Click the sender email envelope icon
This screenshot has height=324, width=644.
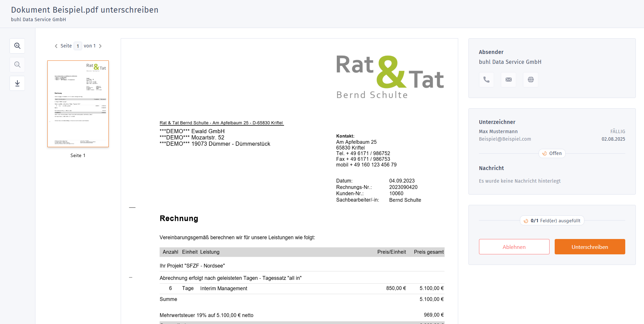pos(509,80)
